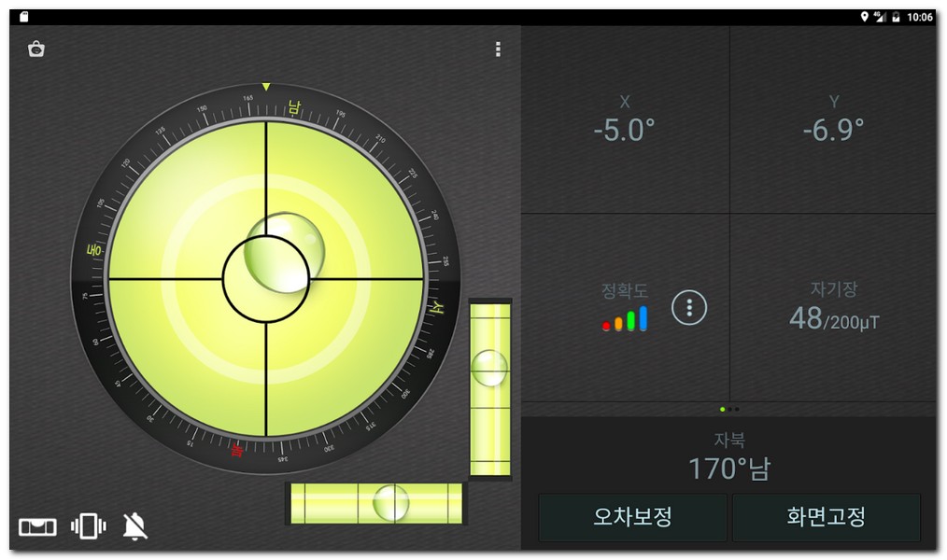Open the top three-dot overflow menu
Viewport: 947px width, 560px height.
click(x=499, y=49)
